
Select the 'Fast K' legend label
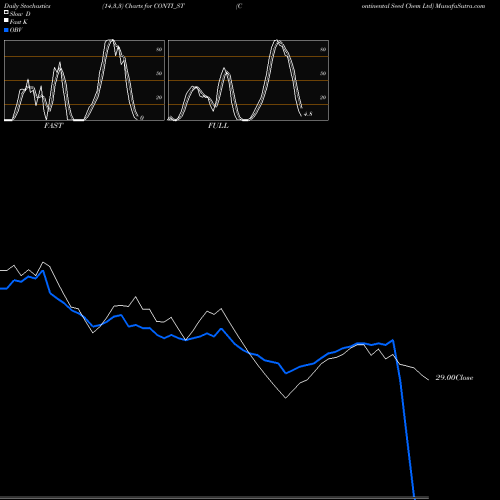point(19,22)
